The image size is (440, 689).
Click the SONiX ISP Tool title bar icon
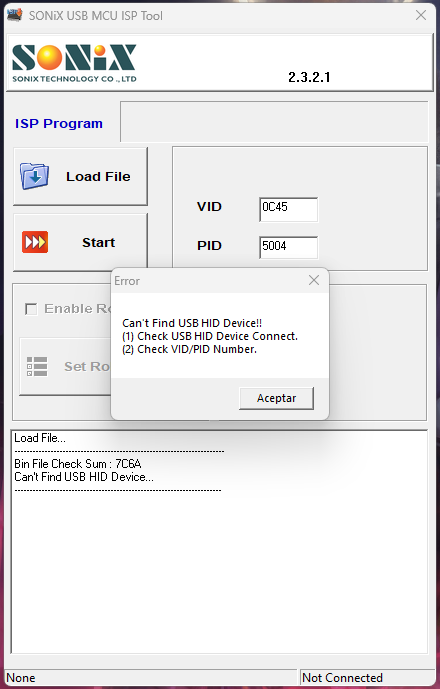click(15, 15)
